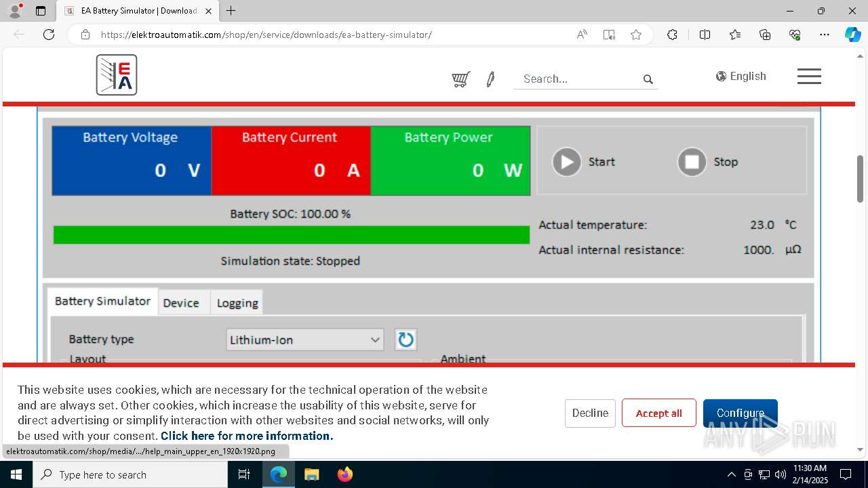
Task: Click the green Battery Power display
Action: (x=450, y=161)
